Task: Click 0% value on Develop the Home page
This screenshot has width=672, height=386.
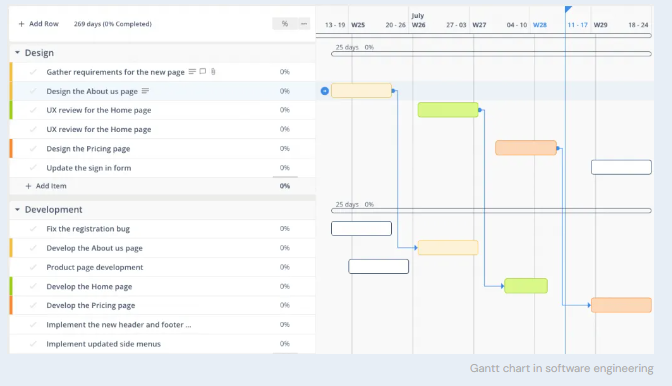Action: 285,286
